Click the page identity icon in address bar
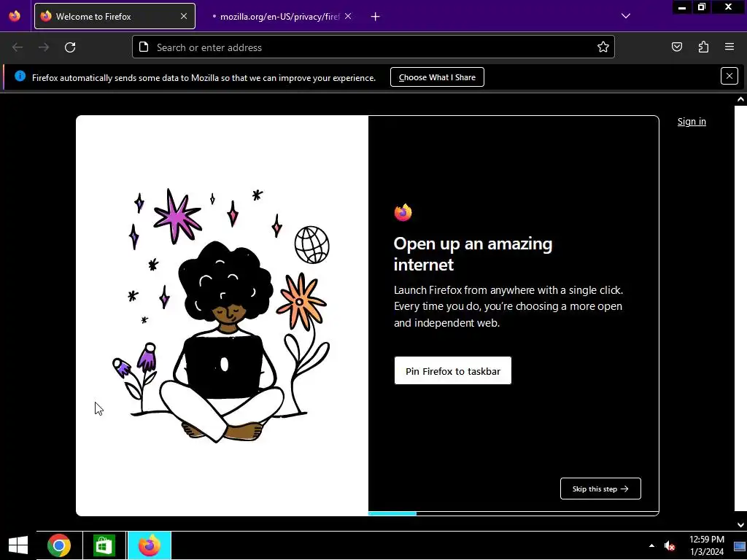Image resolution: width=747 pixels, height=560 pixels. pos(144,47)
